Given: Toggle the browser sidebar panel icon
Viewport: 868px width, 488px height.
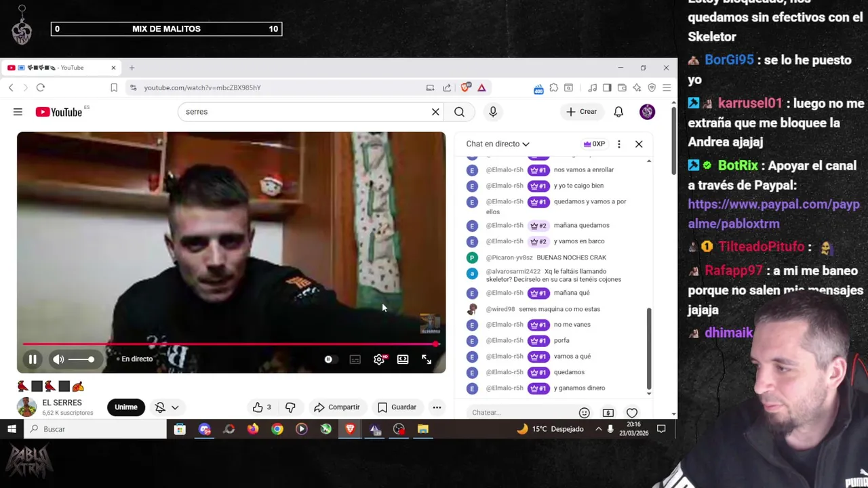Looking at the screenshot, I should point(607,87).
